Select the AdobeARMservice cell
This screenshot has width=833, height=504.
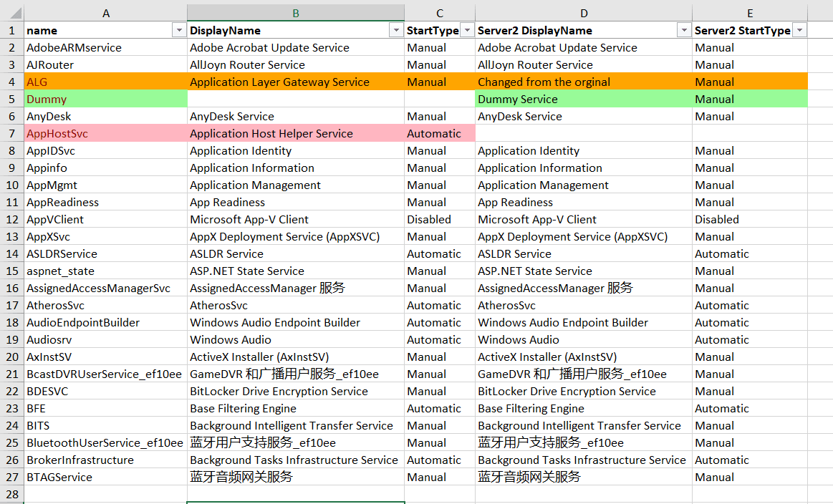point(106,48)
